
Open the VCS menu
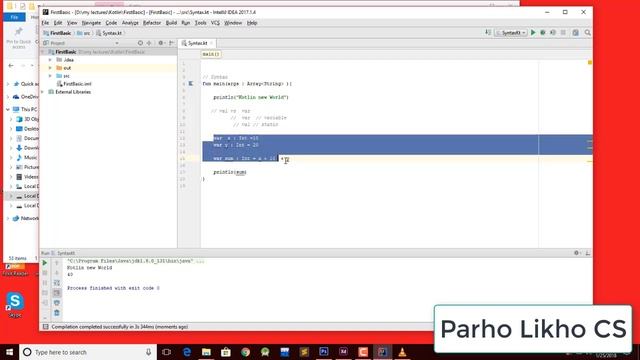click(215, 23)
